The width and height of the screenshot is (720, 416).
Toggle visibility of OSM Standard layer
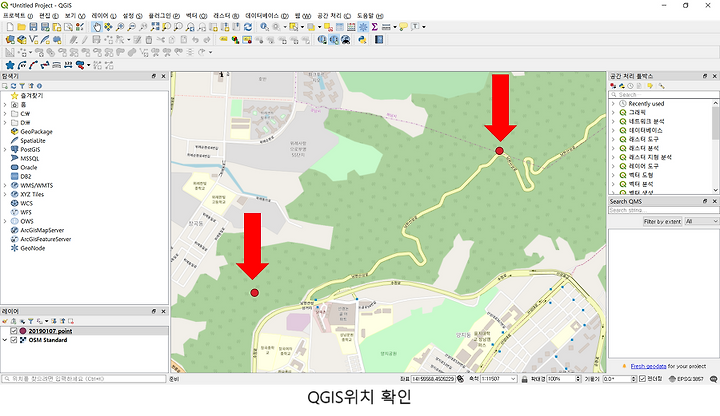point(14,340)
